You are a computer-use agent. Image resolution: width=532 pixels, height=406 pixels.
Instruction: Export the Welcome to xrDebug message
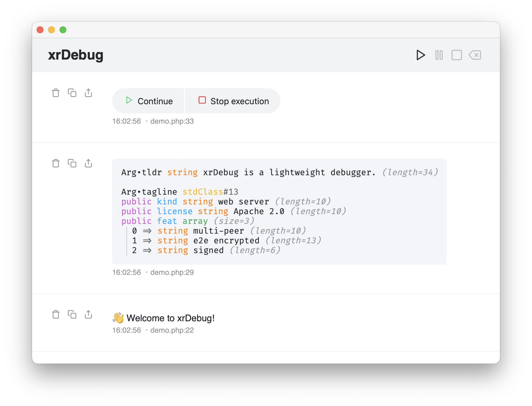click(88, 314)
